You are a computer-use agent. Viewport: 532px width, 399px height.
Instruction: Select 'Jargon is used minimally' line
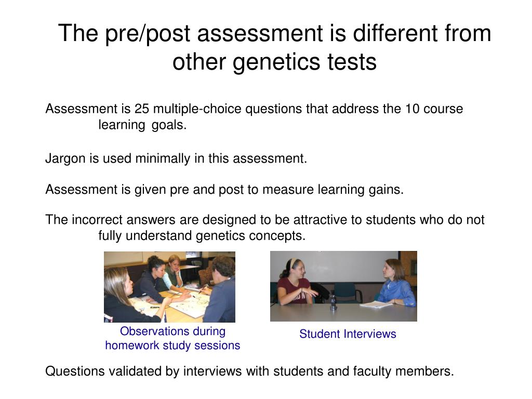[x=176, y=158]
